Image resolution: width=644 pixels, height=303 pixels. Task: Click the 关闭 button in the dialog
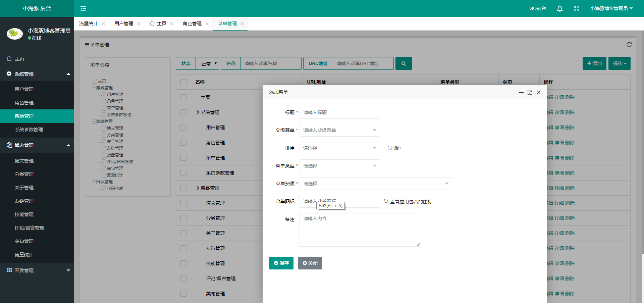[310, 263]
